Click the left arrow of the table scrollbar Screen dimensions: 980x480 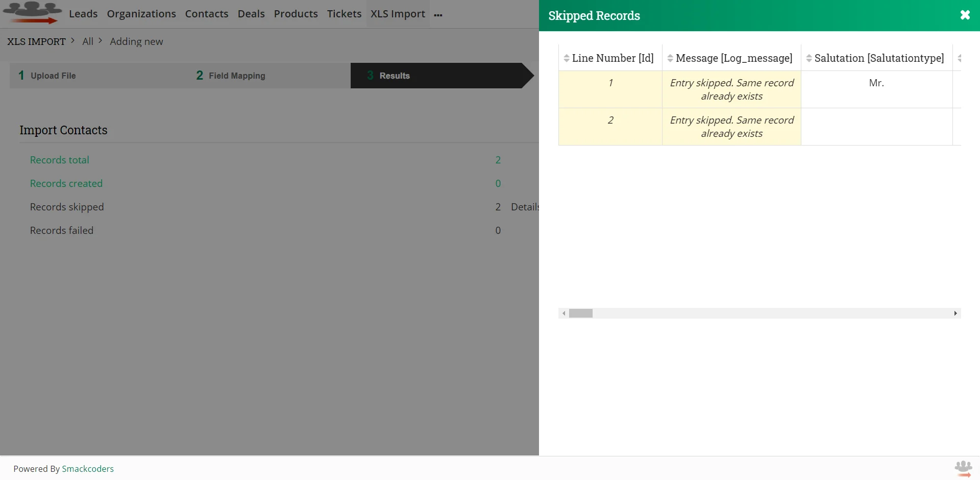click(x=563, y=313)
